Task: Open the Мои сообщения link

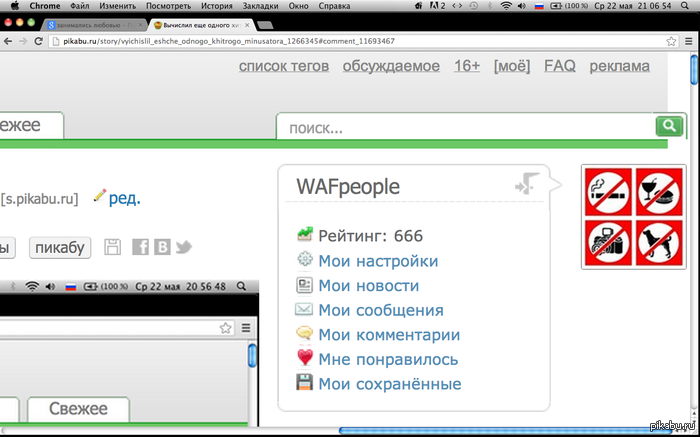Action: pyautogui.click(x=380, y=310)
